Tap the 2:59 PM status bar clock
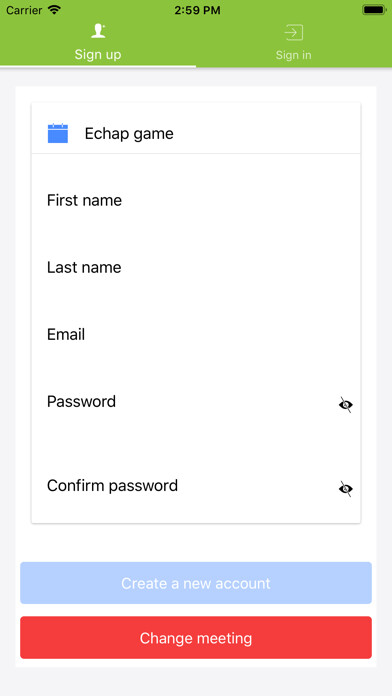This screenshot has height=696, width=392. (x=197, y=10)
